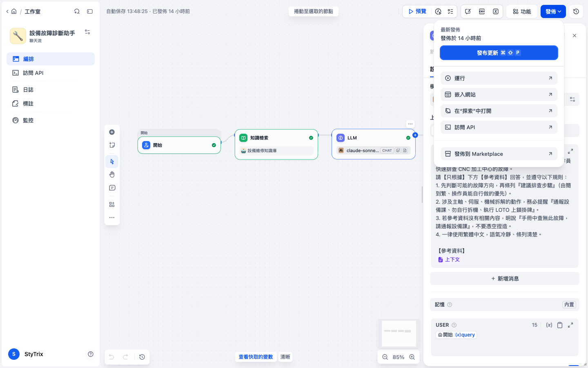Toggle the left sidebar panel icon
588x368 pixels.
(x=90, y=11)
